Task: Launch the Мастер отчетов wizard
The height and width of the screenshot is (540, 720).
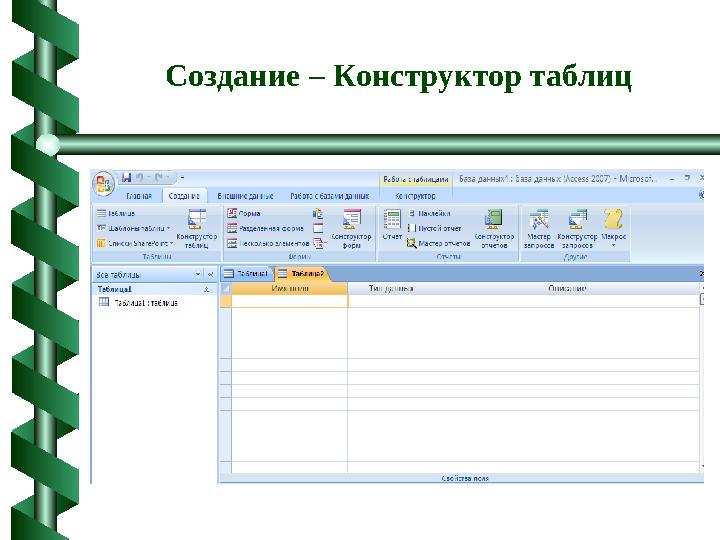Action: (439, 243)
